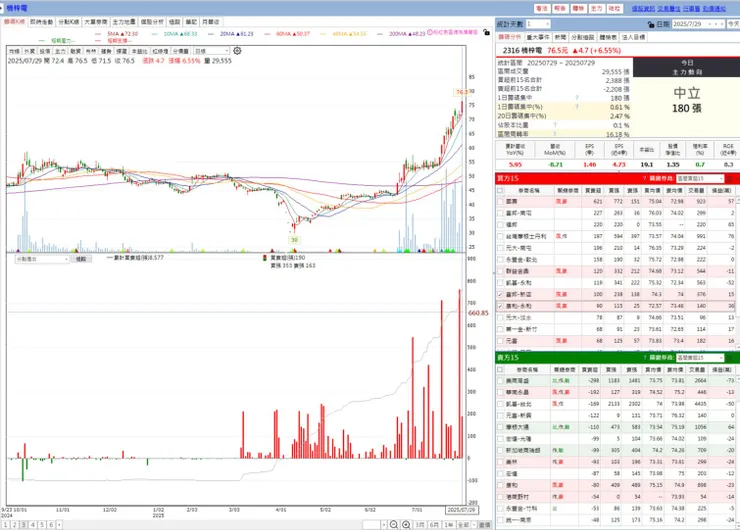The width and height of the screenshot is (740, 530).
Task: Click the 60MA legend color line
Action: tap(267, 34)
